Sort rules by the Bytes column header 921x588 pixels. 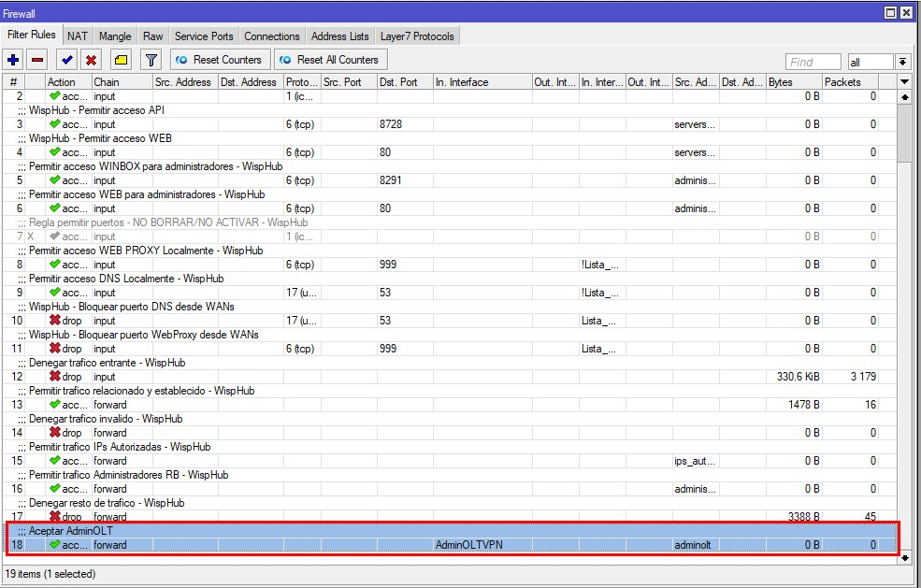(x=793, y=82)
